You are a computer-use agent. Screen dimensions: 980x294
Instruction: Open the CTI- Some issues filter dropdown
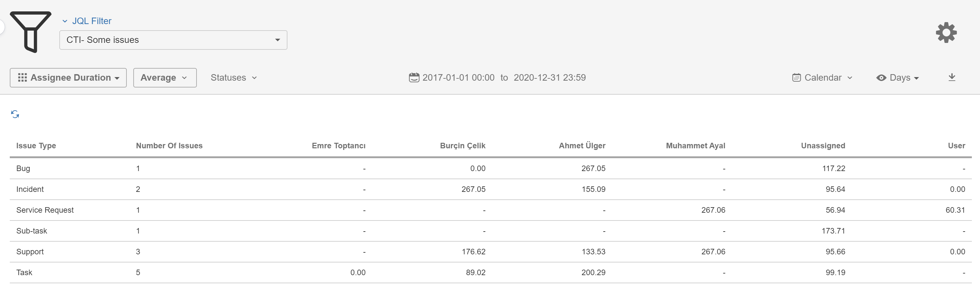[x=173, y=40]
